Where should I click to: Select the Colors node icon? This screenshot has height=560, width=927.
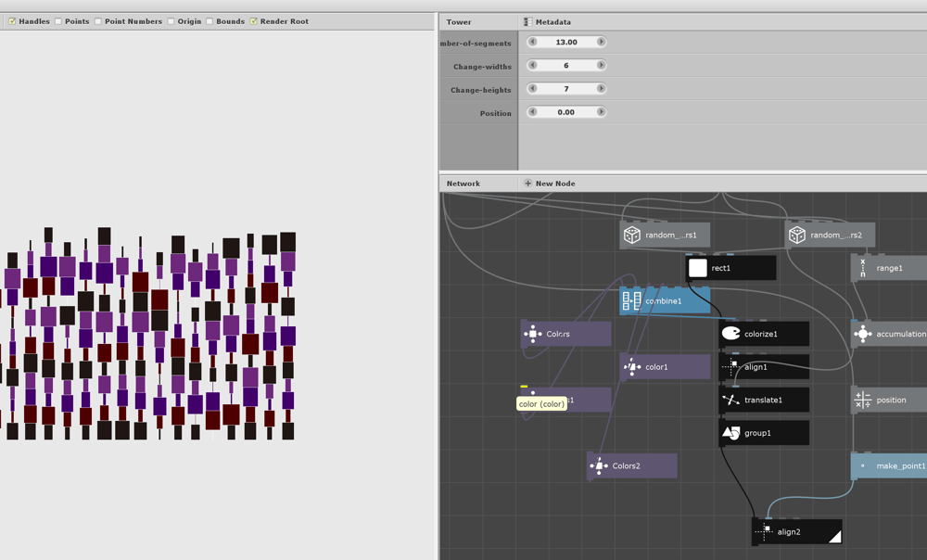[533, 334]
